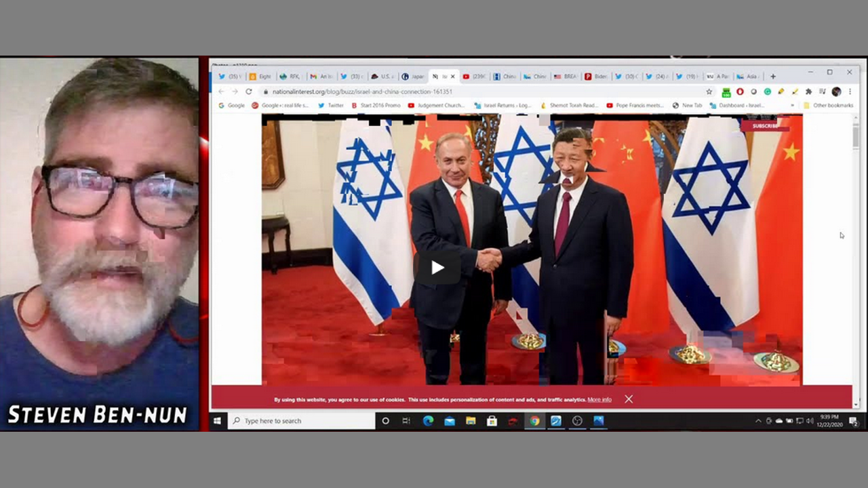The width and height of the screenshot is (868, 488).
Task: Expand the Other bookmarks folder
Action: [x=828, y=106]
